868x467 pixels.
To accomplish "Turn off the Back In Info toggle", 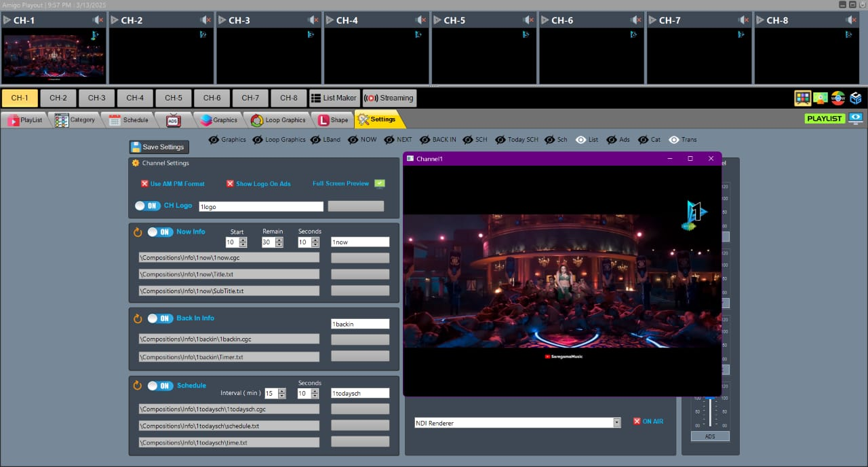I will tap(160, 318).
